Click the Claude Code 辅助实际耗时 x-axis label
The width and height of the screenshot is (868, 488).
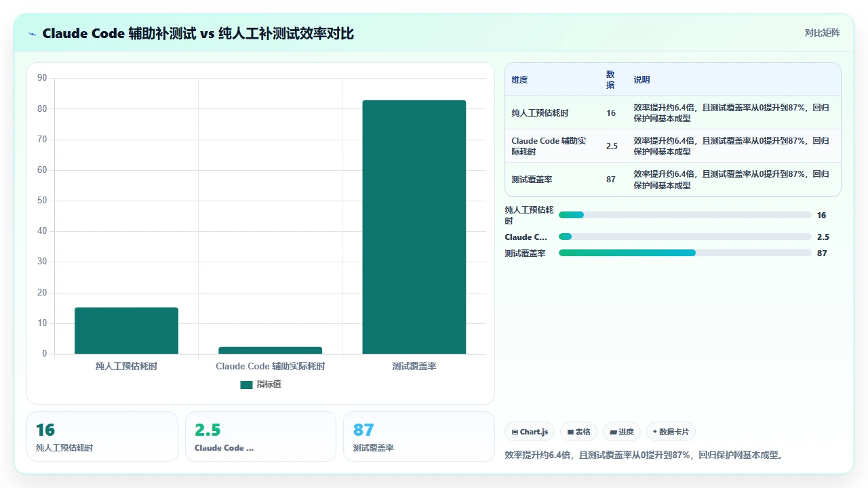(x=270, y=366)
